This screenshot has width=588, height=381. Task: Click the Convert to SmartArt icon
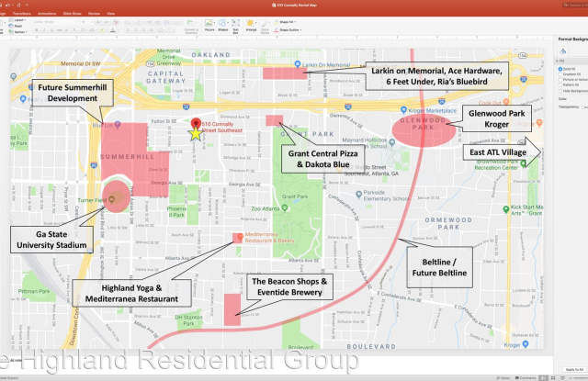click(x=191, y=27)
